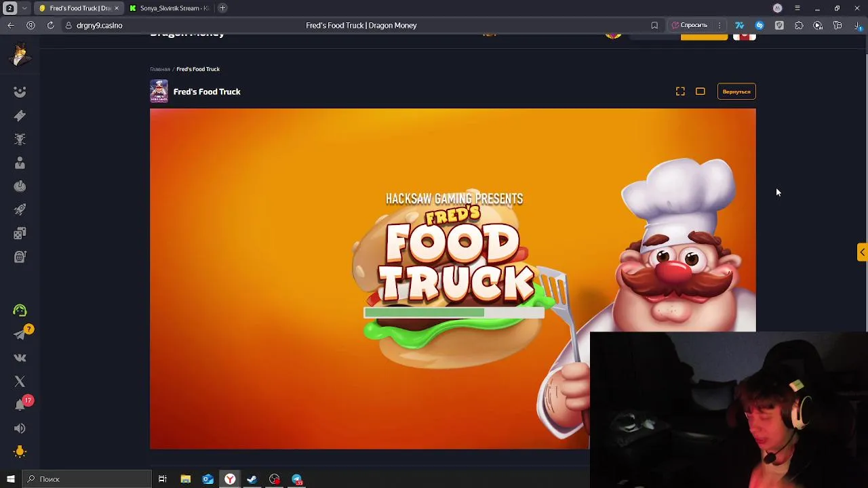
Task: Enter fullscreen mode for Fred's Food Truck
Action: 680,91
